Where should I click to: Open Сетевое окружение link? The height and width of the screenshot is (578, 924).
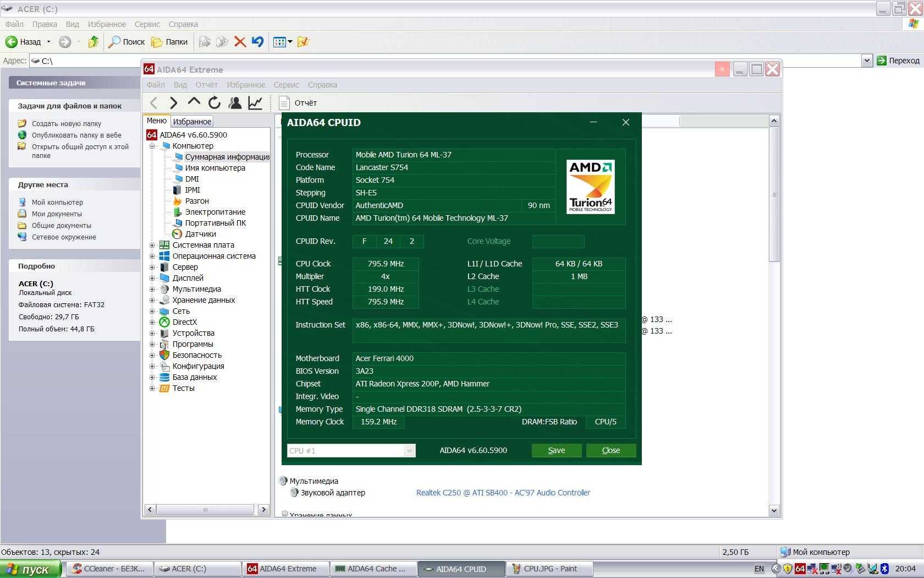pyautogui.click(x=64, y=237)
